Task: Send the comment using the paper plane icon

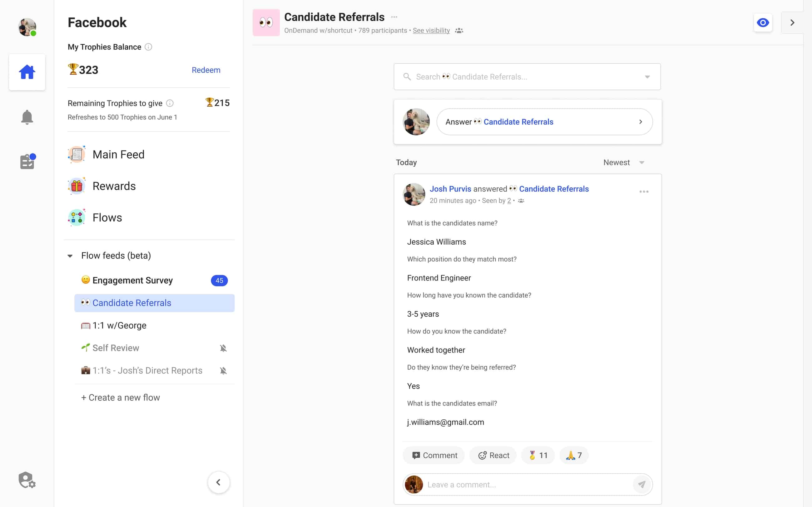Action: tap(642, 484)
